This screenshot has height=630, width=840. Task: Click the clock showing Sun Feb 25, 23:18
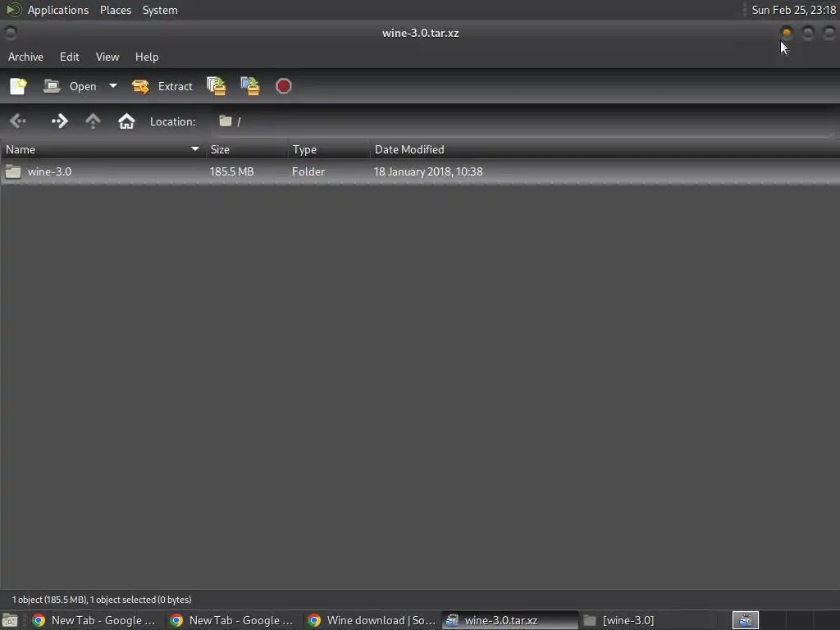point(794,10)
